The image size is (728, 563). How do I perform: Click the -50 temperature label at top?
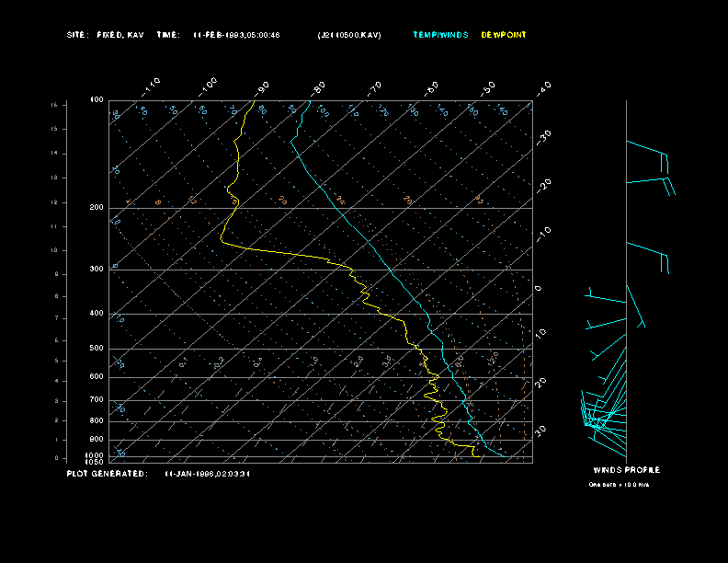click(x=487, y=88)
